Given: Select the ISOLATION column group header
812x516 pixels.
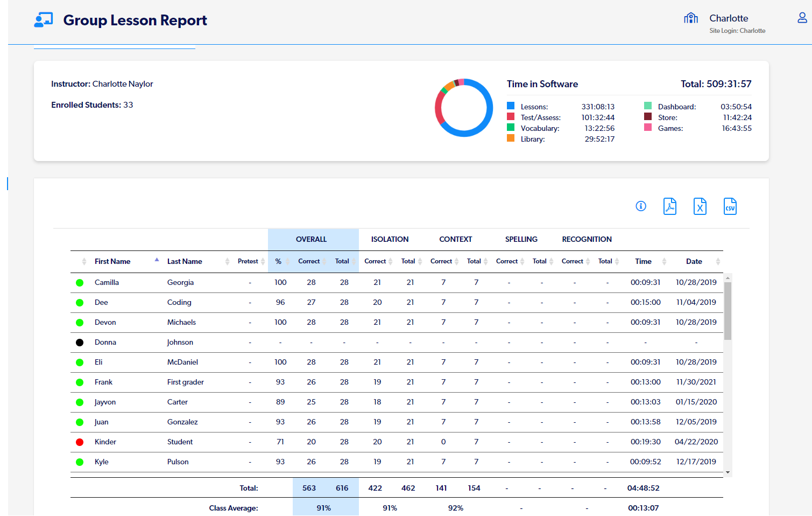Looking at the screenshot, I should point(390,239).
